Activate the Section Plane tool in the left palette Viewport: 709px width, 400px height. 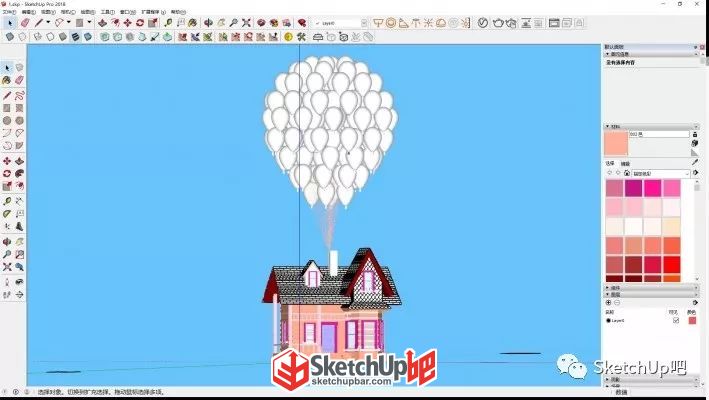point(19,295)
